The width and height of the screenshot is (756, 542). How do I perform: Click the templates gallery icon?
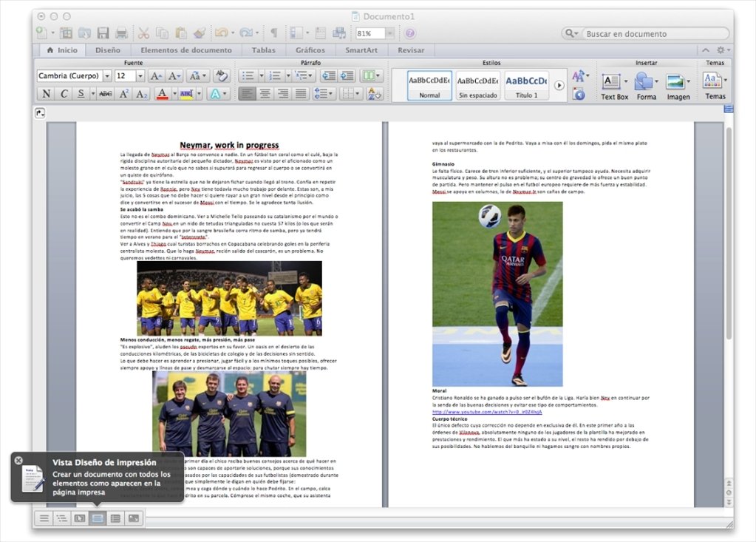pos(66,33)
